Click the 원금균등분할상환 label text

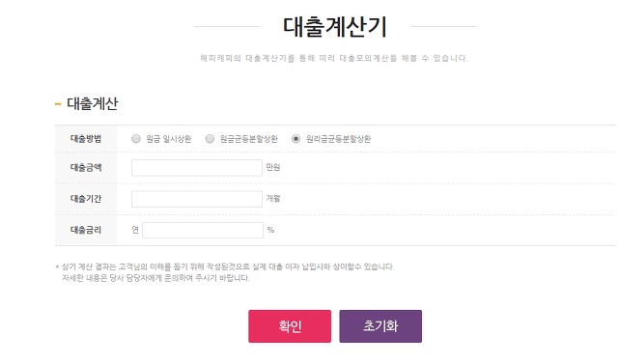(x=249, y=139)
